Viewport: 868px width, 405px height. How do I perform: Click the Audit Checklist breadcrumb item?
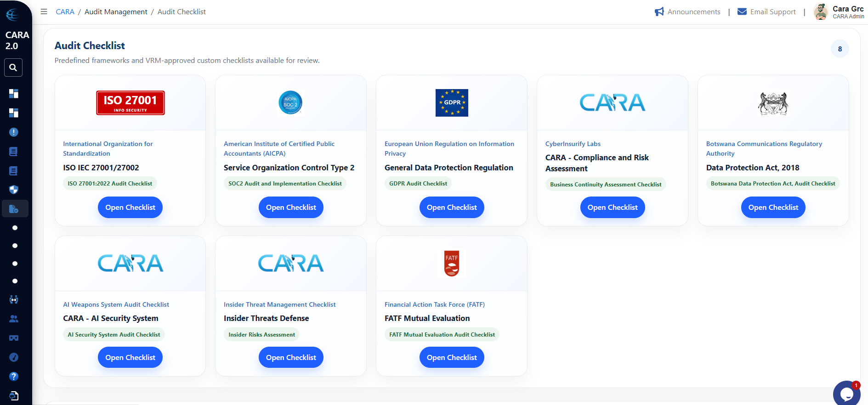182,11
